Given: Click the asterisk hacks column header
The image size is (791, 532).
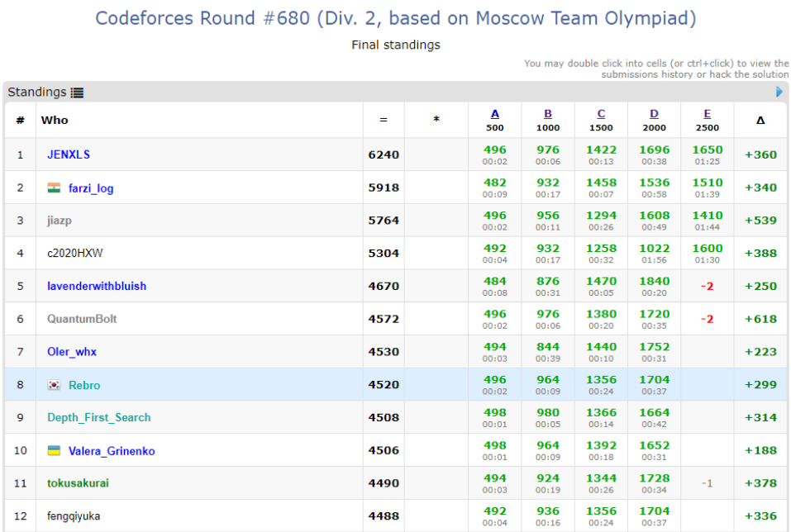Looking at the screenshot, I should (436, 120).
